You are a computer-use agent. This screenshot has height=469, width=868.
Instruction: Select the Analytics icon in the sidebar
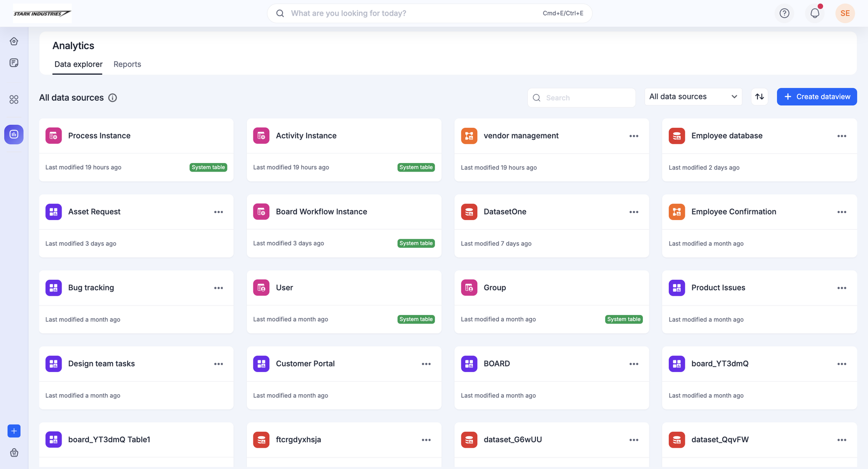point(14,134)
